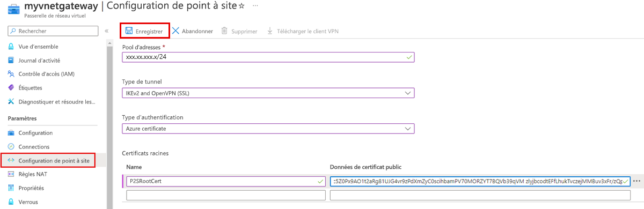644x209 pixels.
Task: Click Télécharger le client VPN button
Action: pos(303,31)
